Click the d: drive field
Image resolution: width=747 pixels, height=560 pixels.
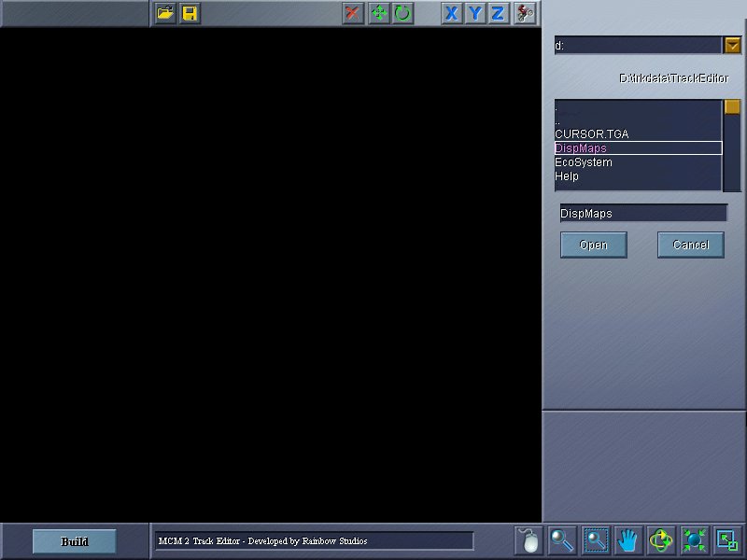[x=638, y=45]
